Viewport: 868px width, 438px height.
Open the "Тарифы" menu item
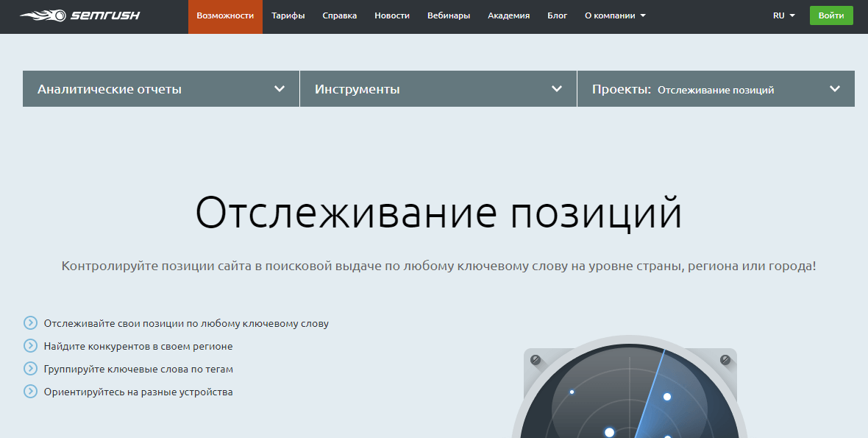(x=288, y=15)
